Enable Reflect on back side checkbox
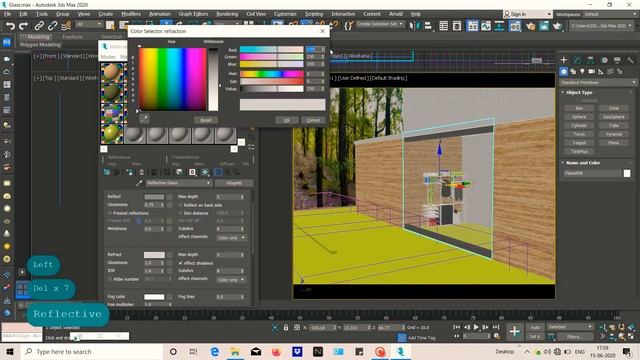The image size is (640, 360). coord(180,205)
